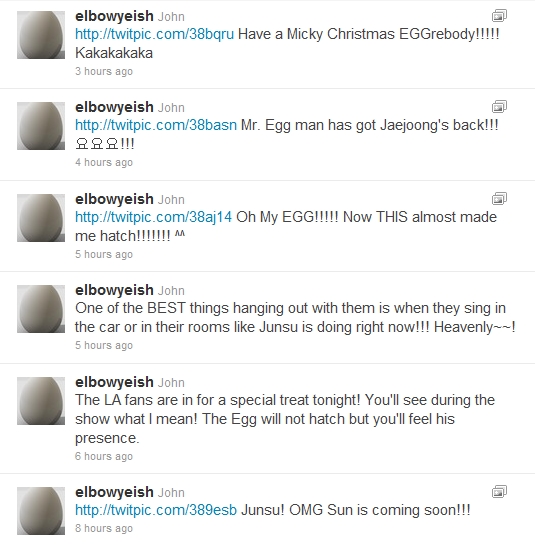This screenshot has height=546, width=535.
Task: Click media icon on Micky Christmas tweet
Action: pos(499,16)
